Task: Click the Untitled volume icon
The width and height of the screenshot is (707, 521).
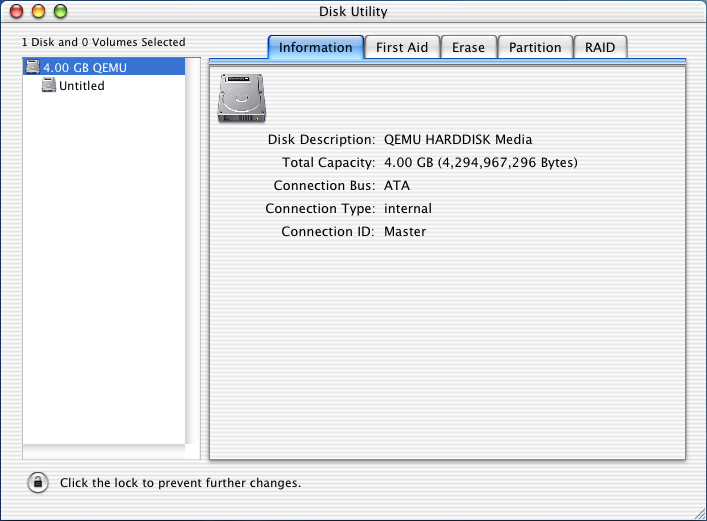Action: tap(48, 86)
